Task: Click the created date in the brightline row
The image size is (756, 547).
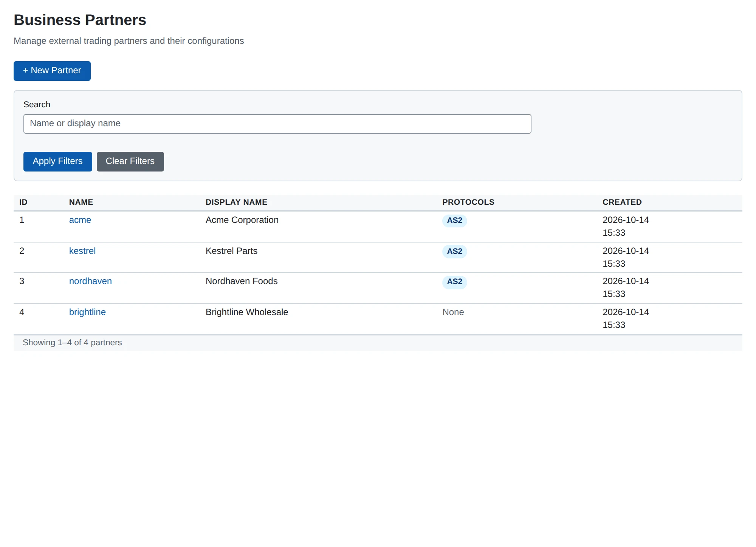Action: tap(626, 318)
